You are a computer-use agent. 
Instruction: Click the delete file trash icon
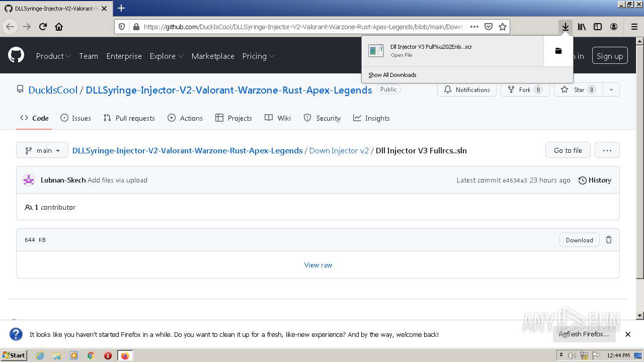tap(609, 240)
